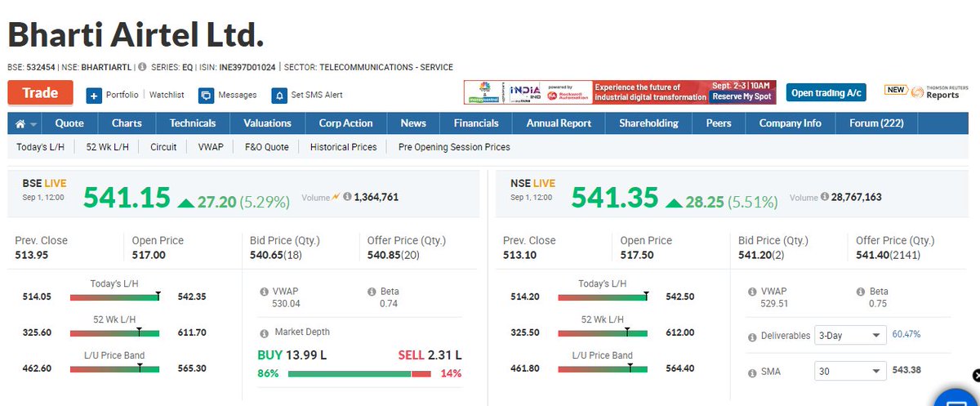Screen dimensions: 980x406
Task: Go to the Valuations tab
Action: [267, 123]
